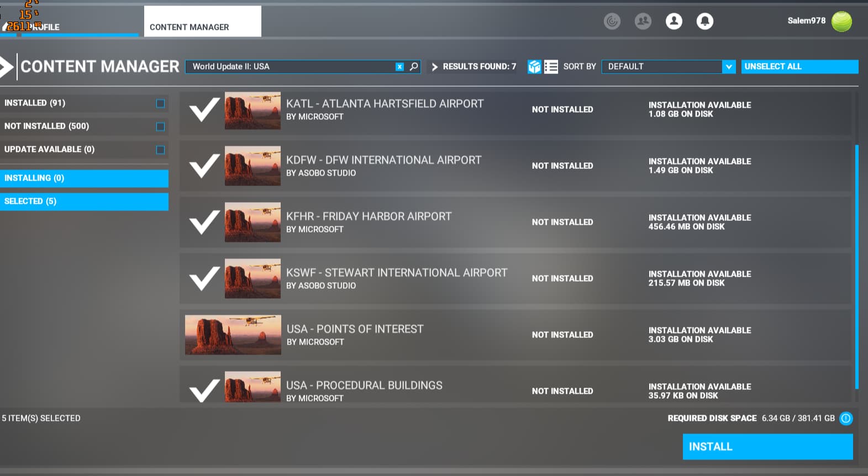Open the notifications bell icon
The height and width of the screenshot is (476, 868).
click(704, 22)
